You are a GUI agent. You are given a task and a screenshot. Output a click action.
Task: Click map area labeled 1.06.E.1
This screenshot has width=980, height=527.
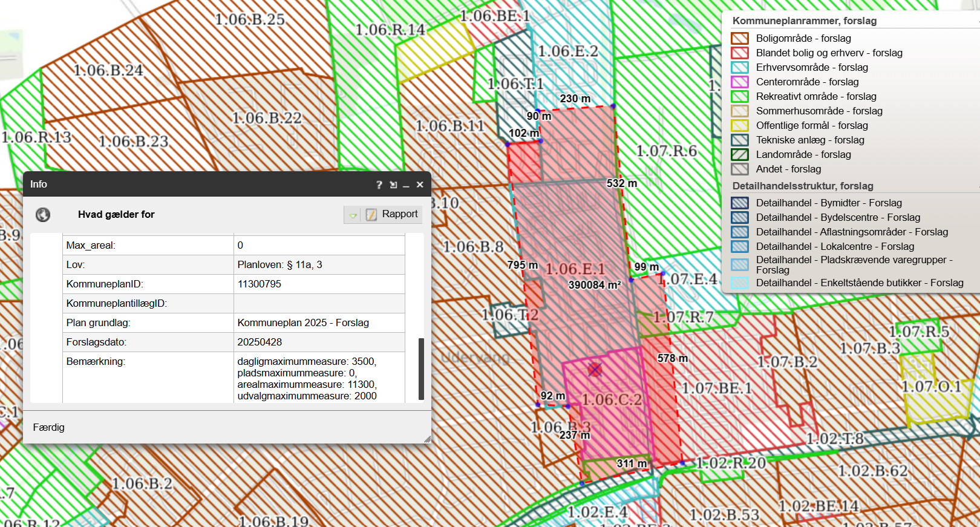click(575, 269)
